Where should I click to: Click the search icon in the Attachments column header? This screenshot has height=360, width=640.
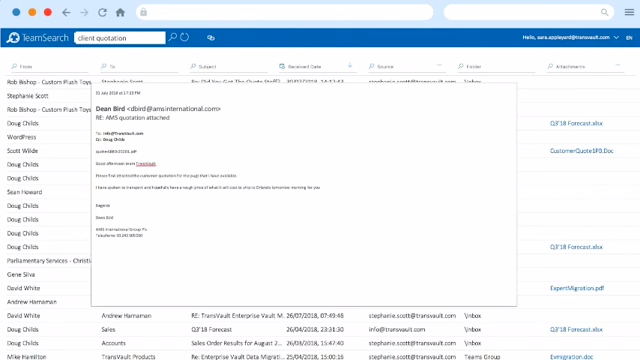pyautogui.click(x=550, y=66)
